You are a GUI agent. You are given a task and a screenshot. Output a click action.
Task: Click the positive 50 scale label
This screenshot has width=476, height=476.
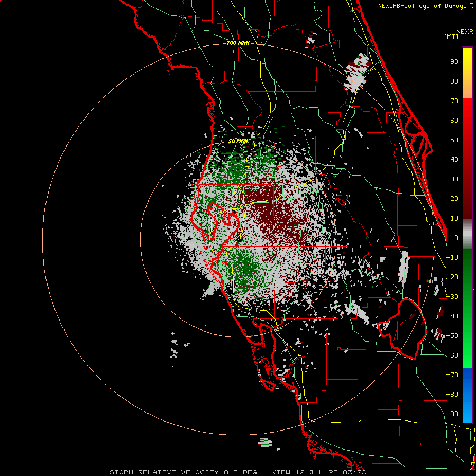(454, 140)
